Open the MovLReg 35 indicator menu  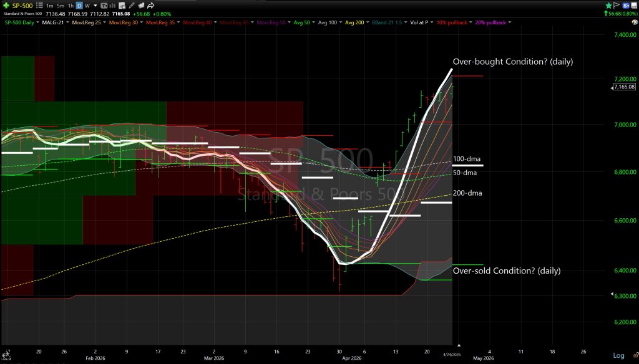178,22
